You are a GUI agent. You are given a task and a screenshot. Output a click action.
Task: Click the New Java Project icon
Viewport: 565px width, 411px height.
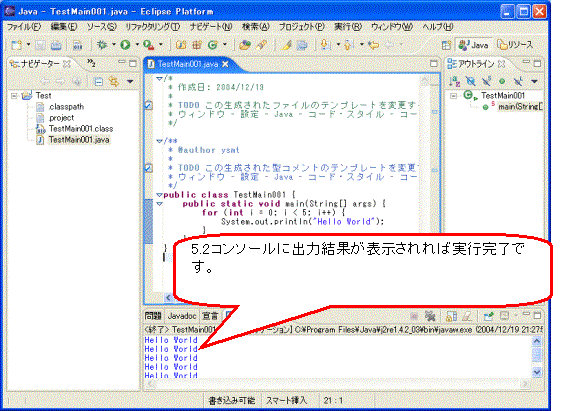click(x=181, y=45)
